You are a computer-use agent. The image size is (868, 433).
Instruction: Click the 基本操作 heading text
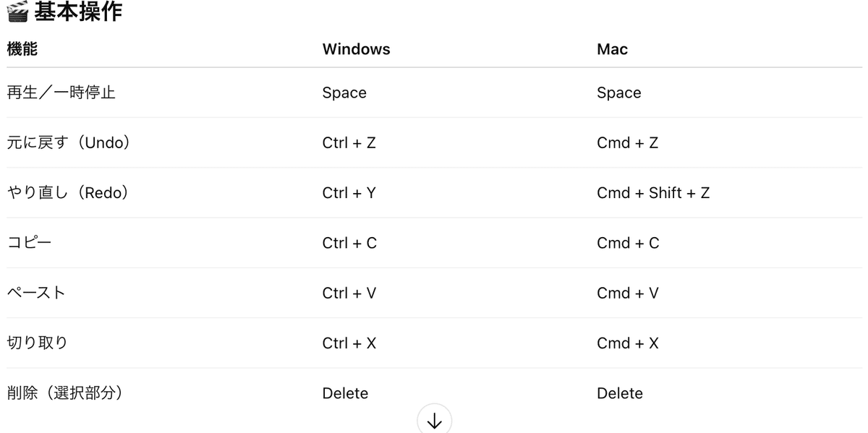(78, 12)
